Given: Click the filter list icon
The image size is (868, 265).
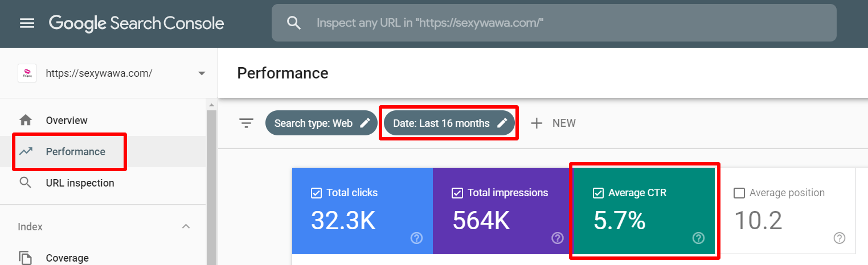Looking at the screenshot, I should [x=246, y=123].
